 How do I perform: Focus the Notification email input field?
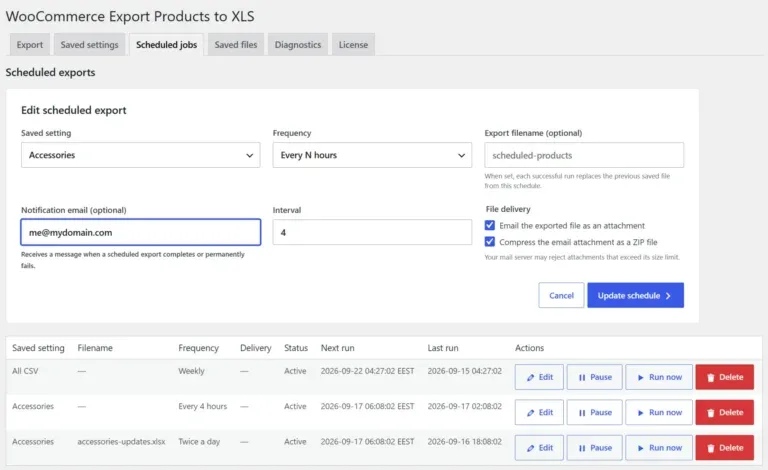coord(141,232)
